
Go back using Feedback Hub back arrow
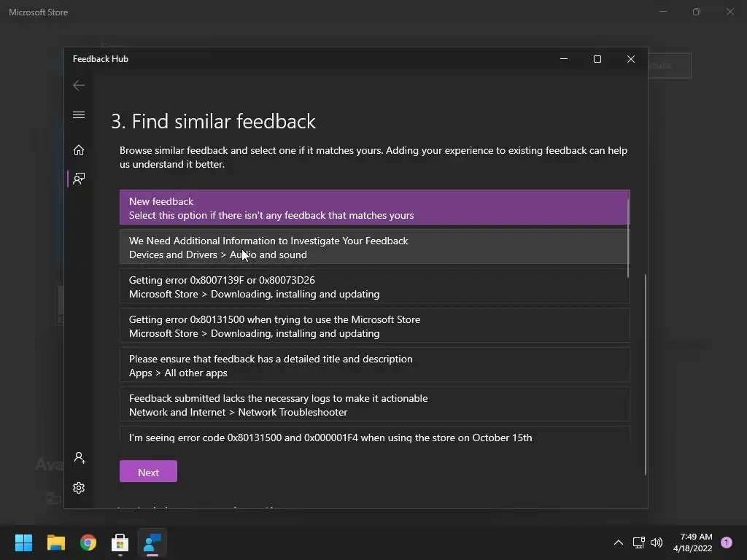[79, 85]
